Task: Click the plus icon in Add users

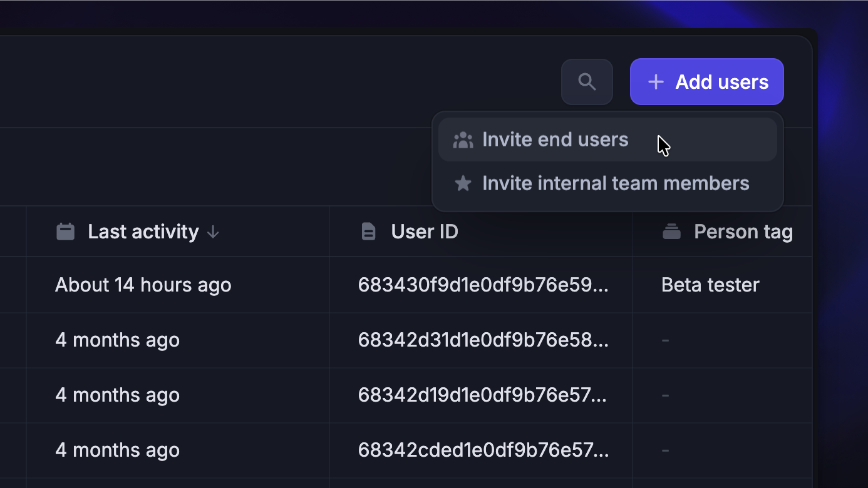Action: tap(656, 82)
